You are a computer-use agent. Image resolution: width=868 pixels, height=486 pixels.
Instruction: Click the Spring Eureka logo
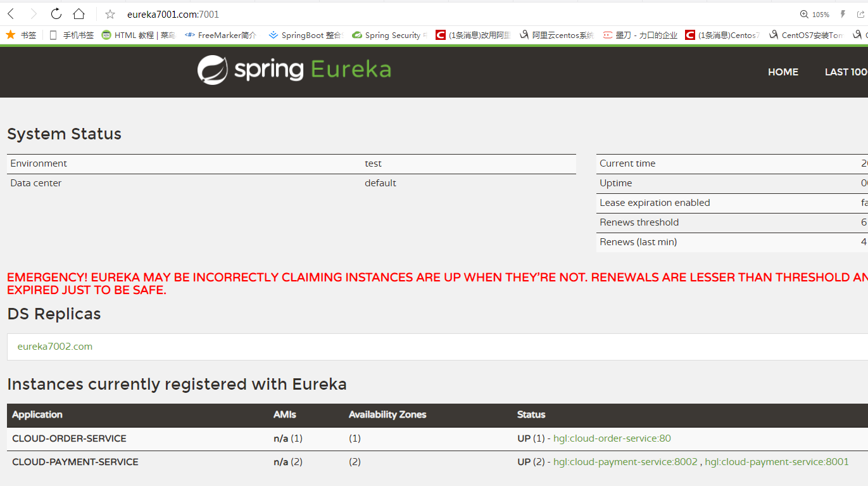(294, 70)
